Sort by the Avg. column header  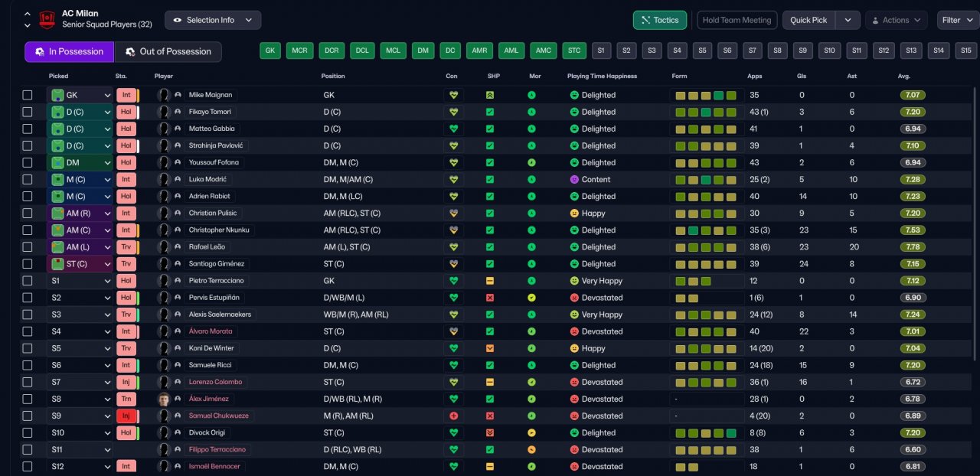click(904, 77)
